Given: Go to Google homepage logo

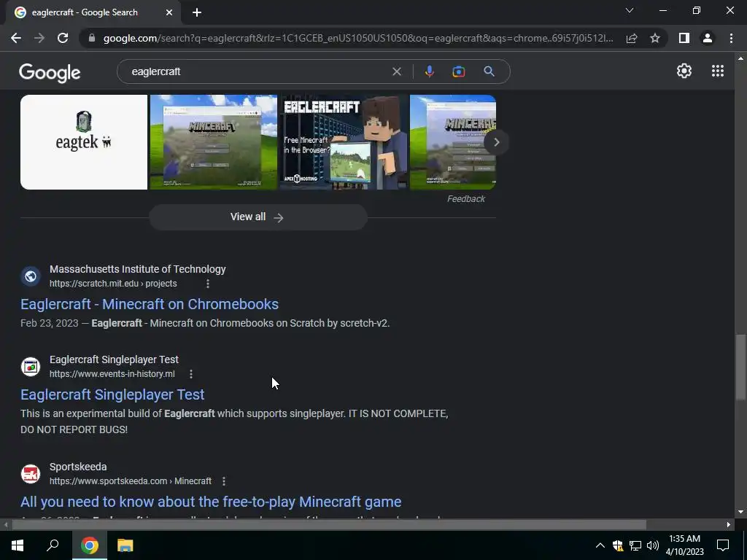Looking at the screenshot, I should tap(50, 72).
